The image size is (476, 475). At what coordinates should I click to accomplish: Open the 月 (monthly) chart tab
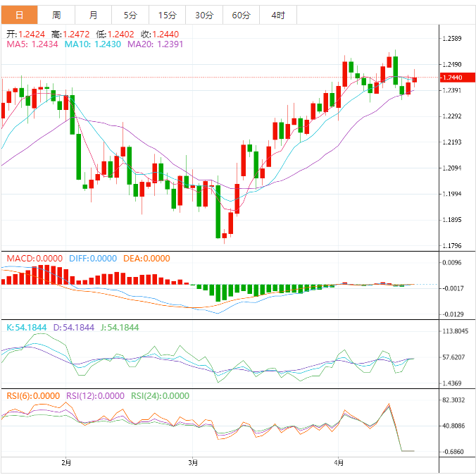click(94, 15)
